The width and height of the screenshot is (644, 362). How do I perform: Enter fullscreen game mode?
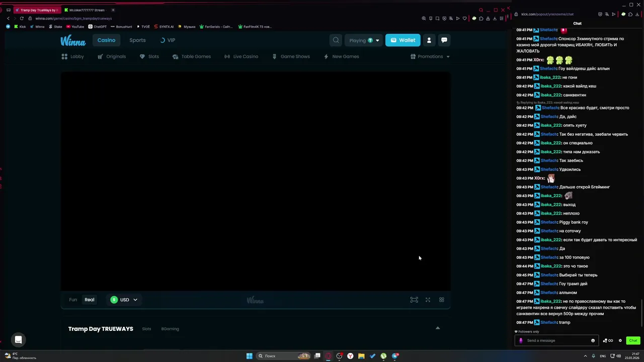[428, 300]
